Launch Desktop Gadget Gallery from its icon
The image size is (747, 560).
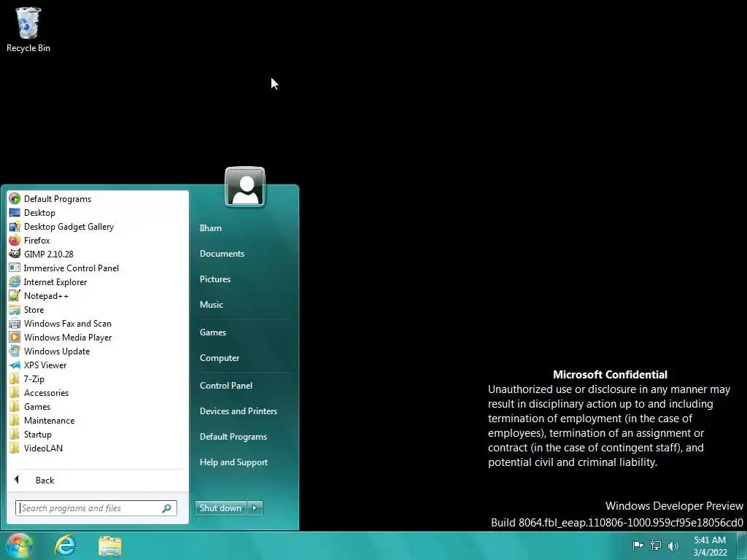[x=15, y=226]
